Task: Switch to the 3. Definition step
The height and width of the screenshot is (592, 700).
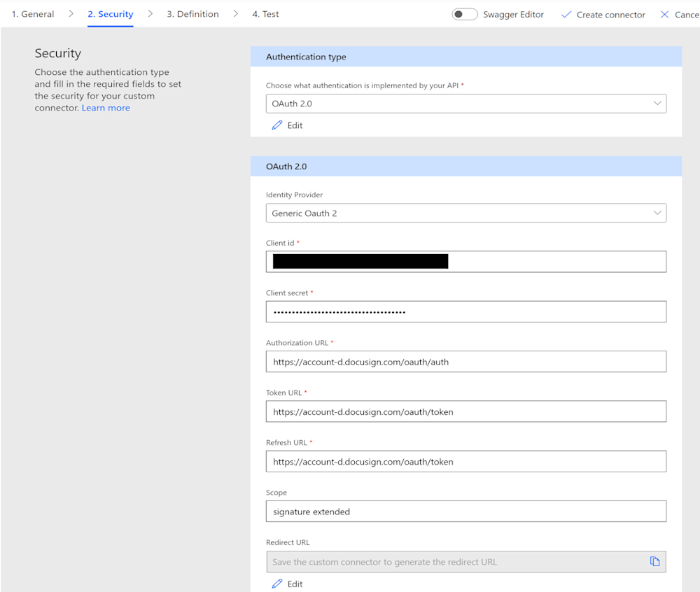Action: tap(192, 13)
